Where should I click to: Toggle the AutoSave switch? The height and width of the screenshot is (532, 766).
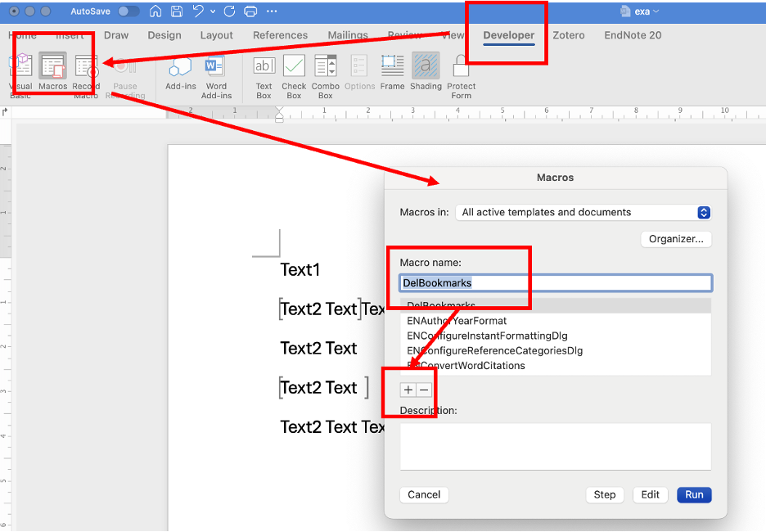(128, 11)
